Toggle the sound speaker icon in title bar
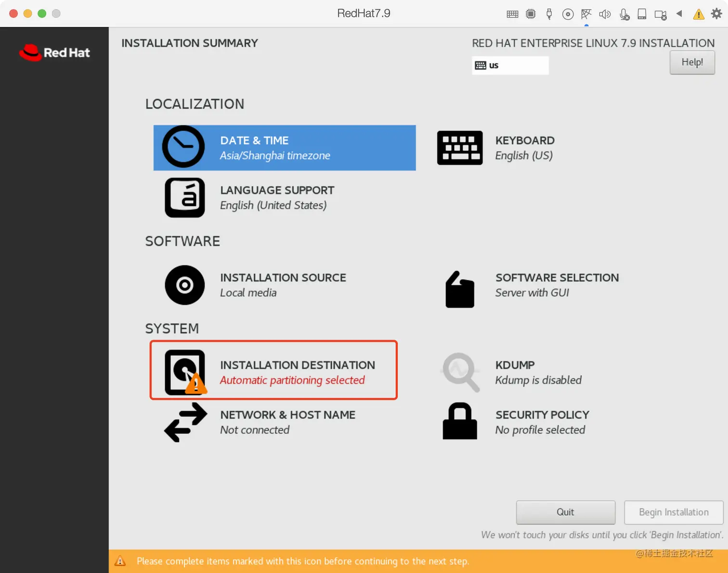This screenshot has height=573, width=728. 605,14
